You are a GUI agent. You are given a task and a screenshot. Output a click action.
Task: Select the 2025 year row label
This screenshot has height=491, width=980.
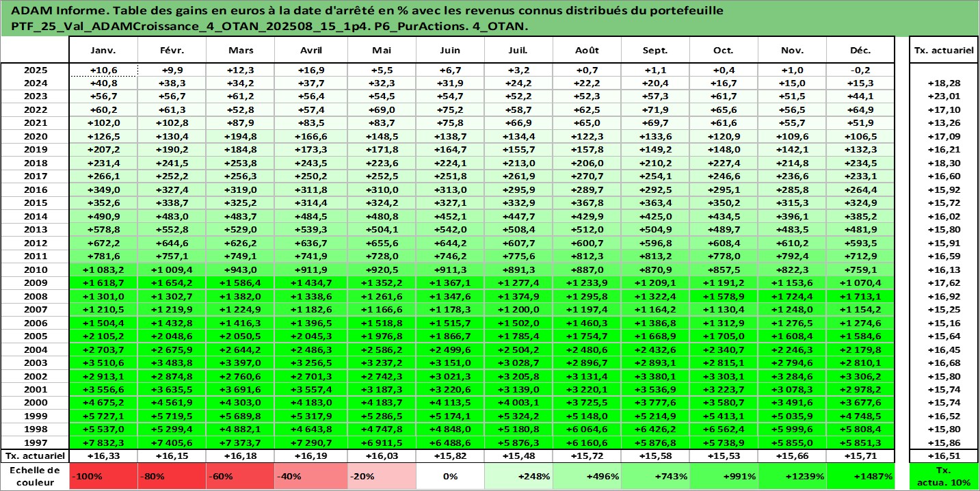click(36, 70)
